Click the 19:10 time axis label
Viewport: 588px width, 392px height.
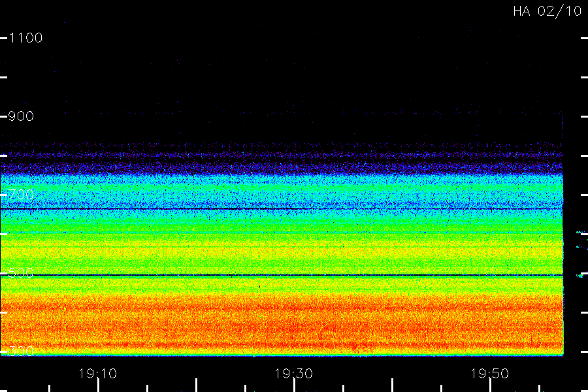click(x=97, y=374)
